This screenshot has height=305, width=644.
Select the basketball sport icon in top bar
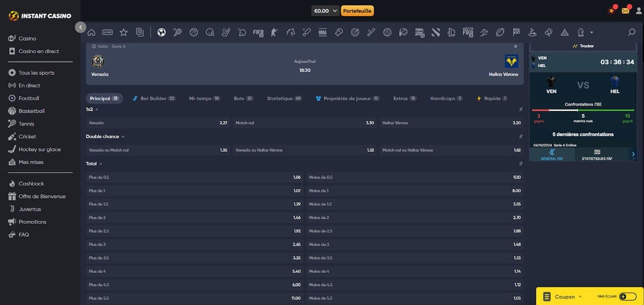pos(194,32)
